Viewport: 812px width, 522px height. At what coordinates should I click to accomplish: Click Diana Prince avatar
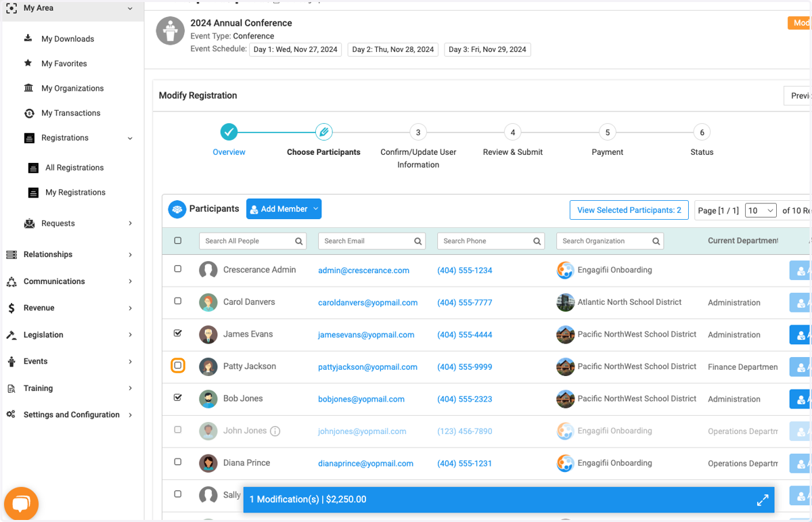[208, 463]
